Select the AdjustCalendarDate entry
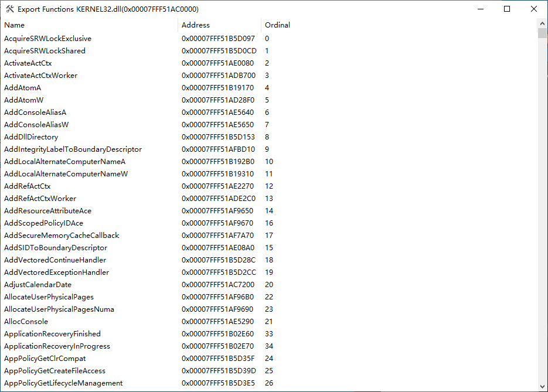This screenshot has width=548, height=392. click(38, 284)
